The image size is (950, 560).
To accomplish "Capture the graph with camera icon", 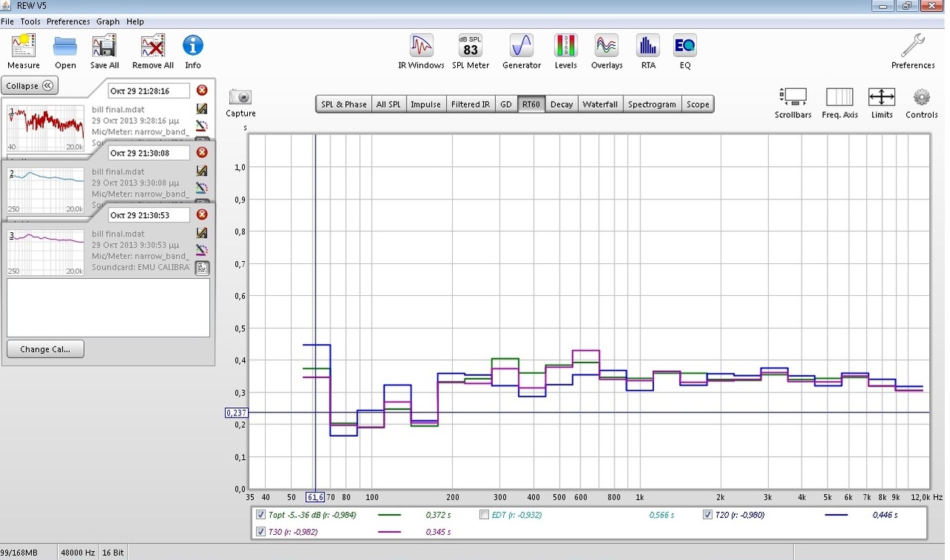I will [x=240, y=97].
